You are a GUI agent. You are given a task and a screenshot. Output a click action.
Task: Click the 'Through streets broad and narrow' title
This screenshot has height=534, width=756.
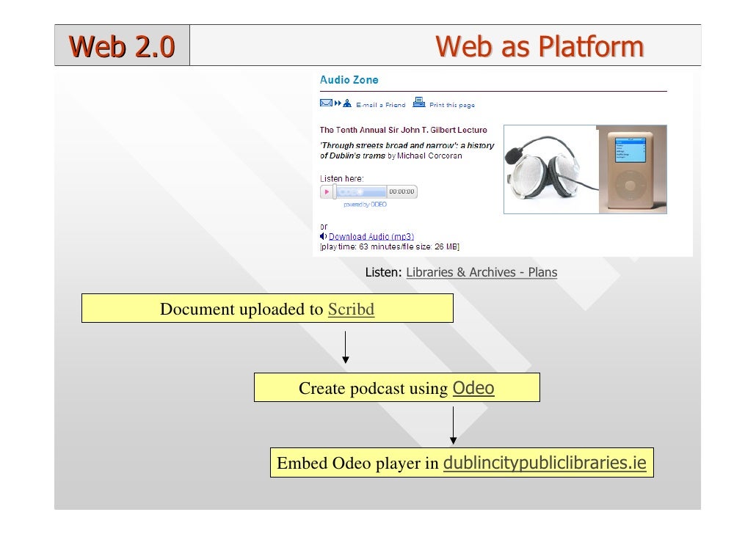pos(407,150)
